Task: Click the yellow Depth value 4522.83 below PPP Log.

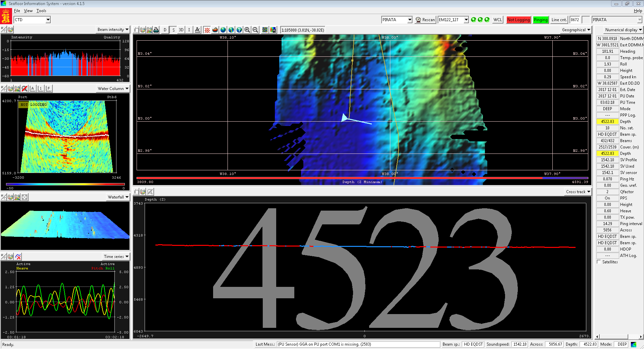Action: [607, 122]
